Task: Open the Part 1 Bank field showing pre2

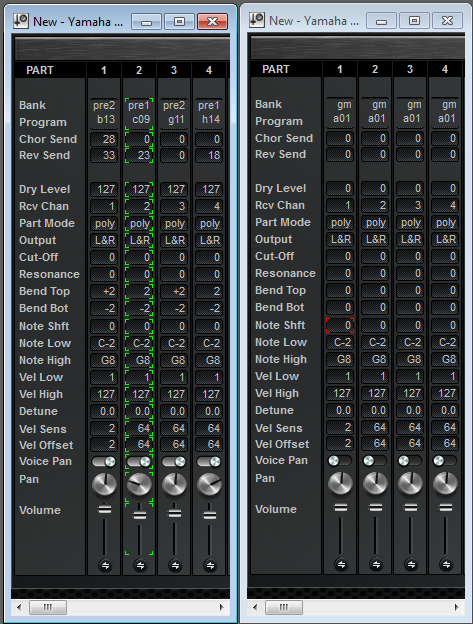Action: [104, 105]
